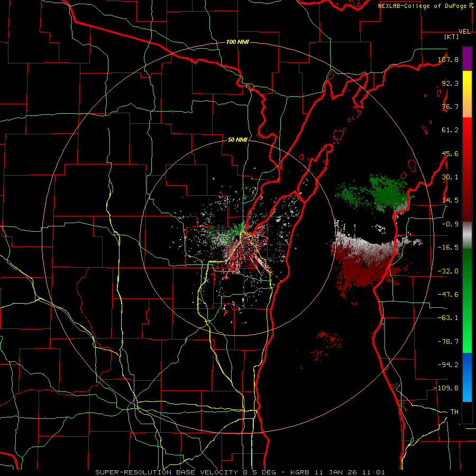Select the 14.5 legend value

click(450, 200)
